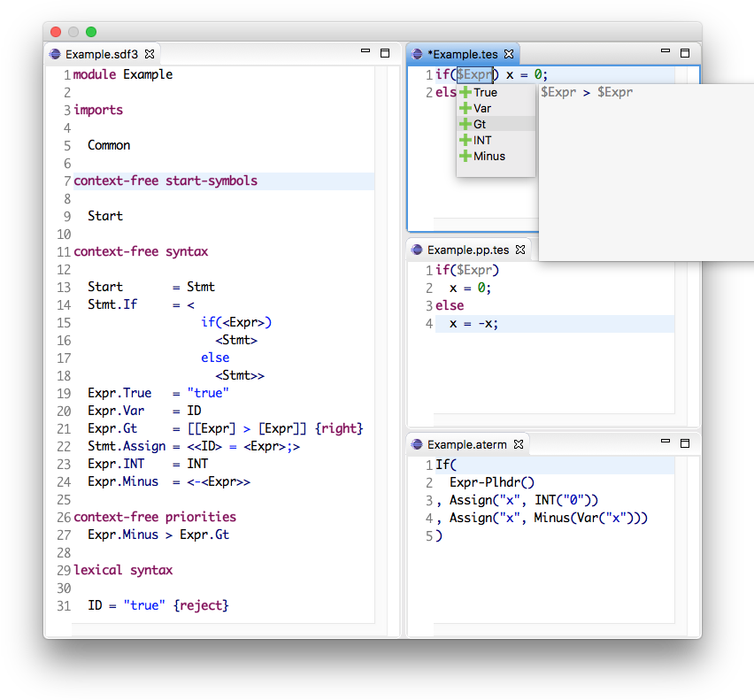
Task: Click the green plus icon beside INT
Action: (465, 140)
